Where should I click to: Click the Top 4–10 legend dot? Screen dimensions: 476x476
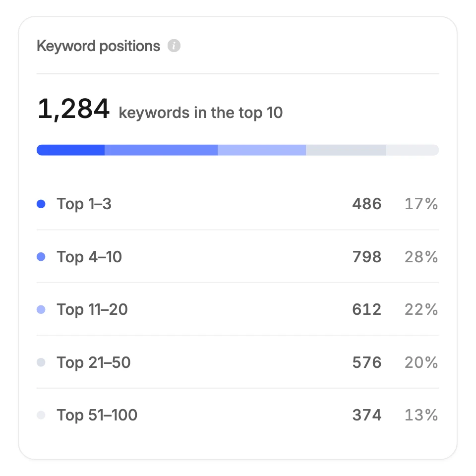(41, 257)
